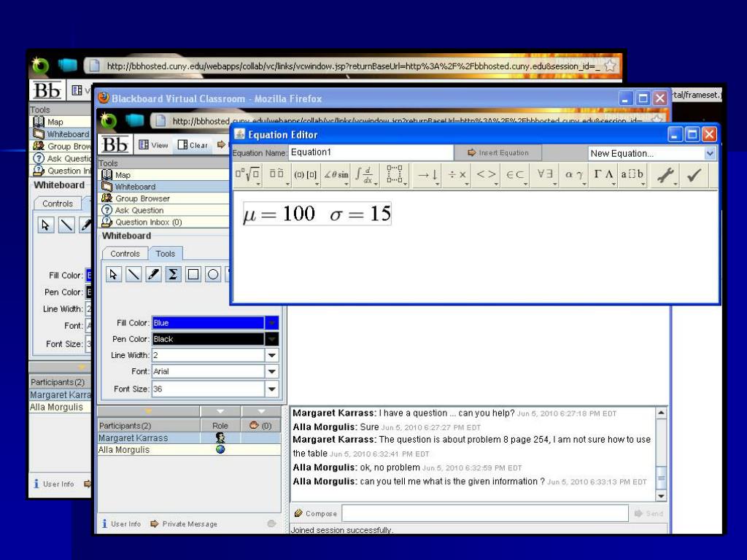Click the Role column header
Viewport: 747px width, 560px height.
pyautogui.click(x=220, y=426)
